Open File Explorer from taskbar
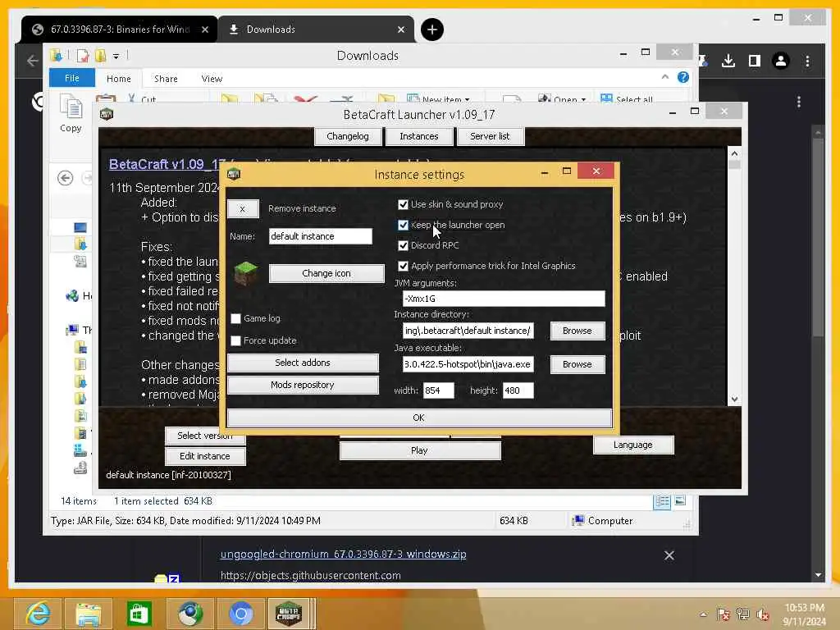Viewport: 840px width, 630px height. (x=89, y=614)
